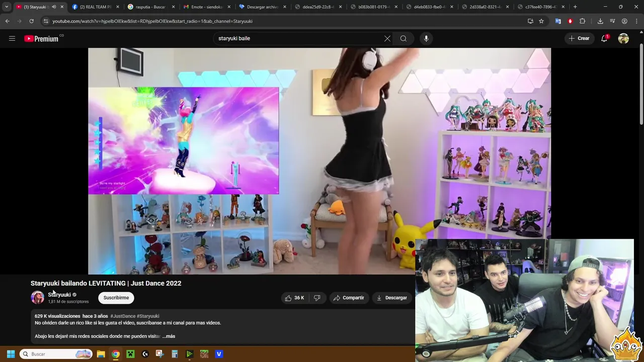Image resolution: width=644 pixels, height=362 pixels.
Task: Open Chrome profile icon
Action: (624, 21)
